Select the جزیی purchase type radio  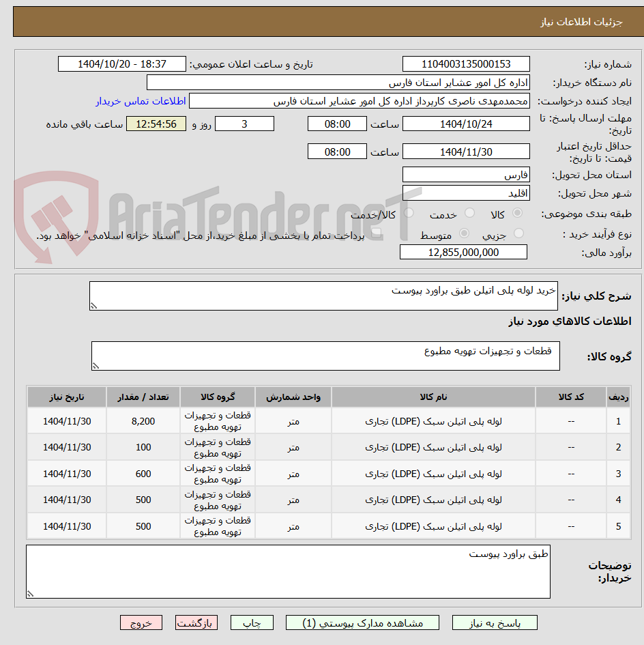point(518,233)
